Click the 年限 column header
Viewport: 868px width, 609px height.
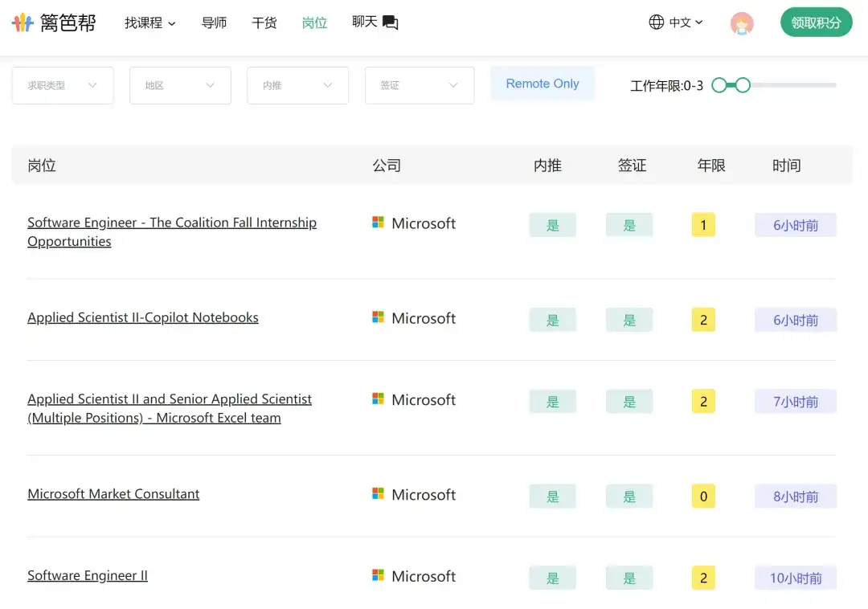711,166
